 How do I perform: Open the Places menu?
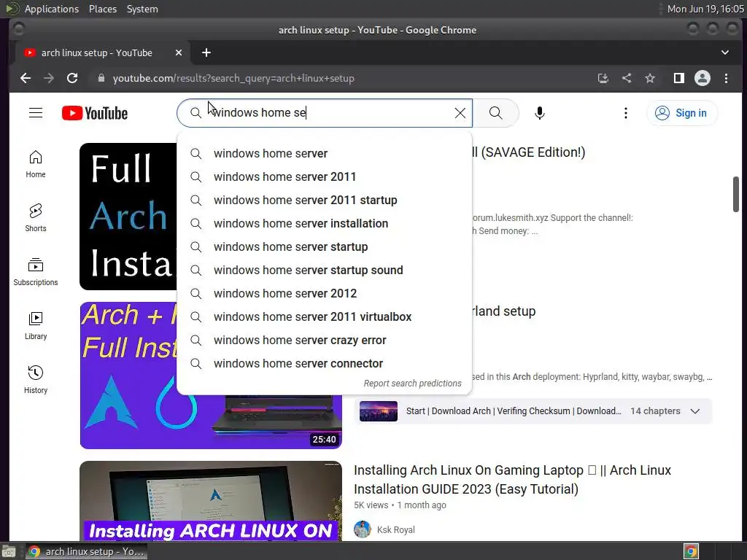(x=102, y=9)
